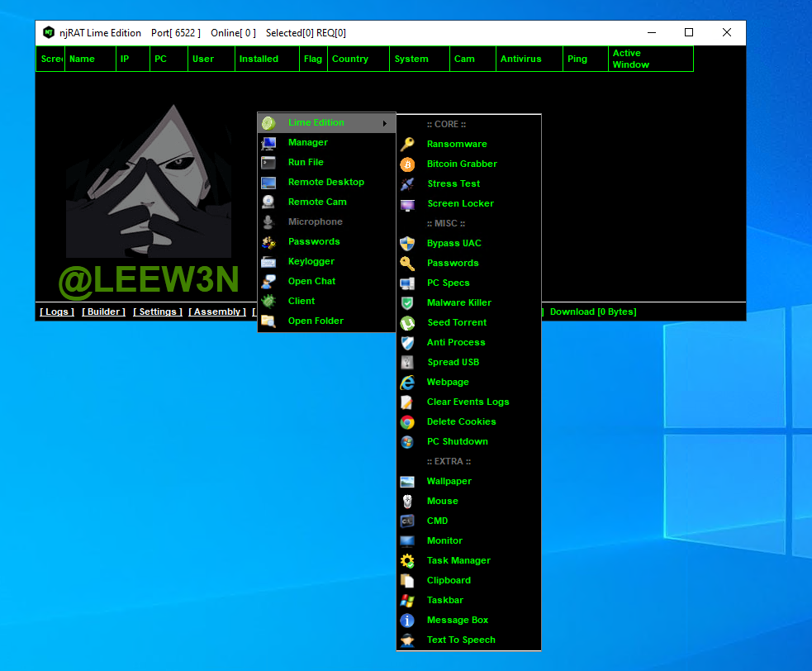Click the Builder link in bottom bar
This screenshot has width=812, height=671.
(104, 312)
